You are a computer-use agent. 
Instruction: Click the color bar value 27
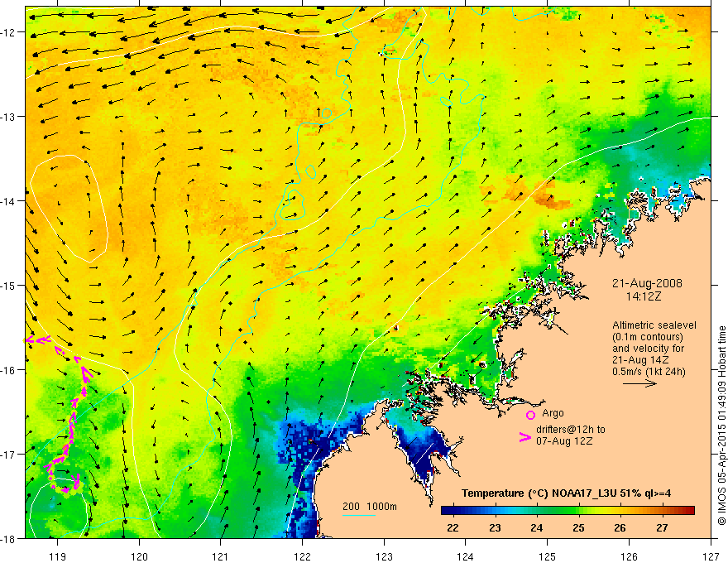click(662, 527)
